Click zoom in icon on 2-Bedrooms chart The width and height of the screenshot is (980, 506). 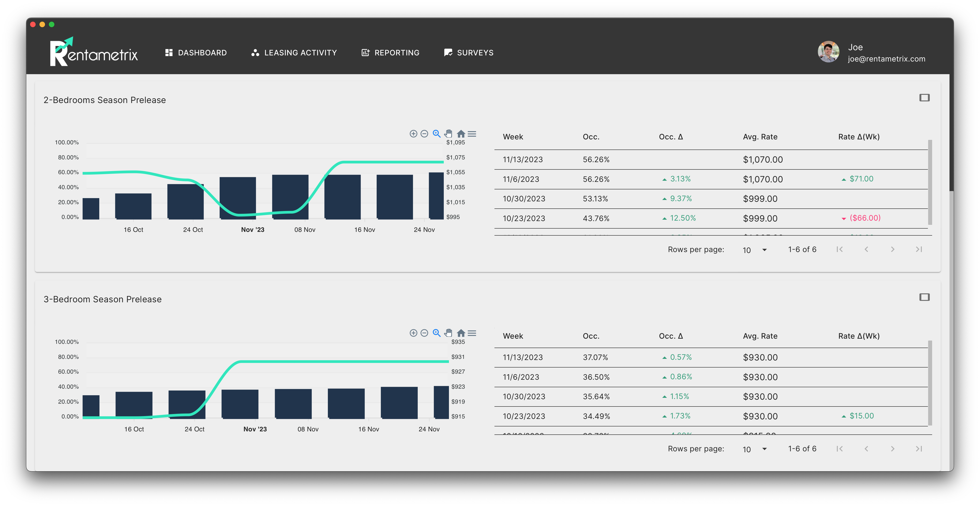tap(413, 134)
